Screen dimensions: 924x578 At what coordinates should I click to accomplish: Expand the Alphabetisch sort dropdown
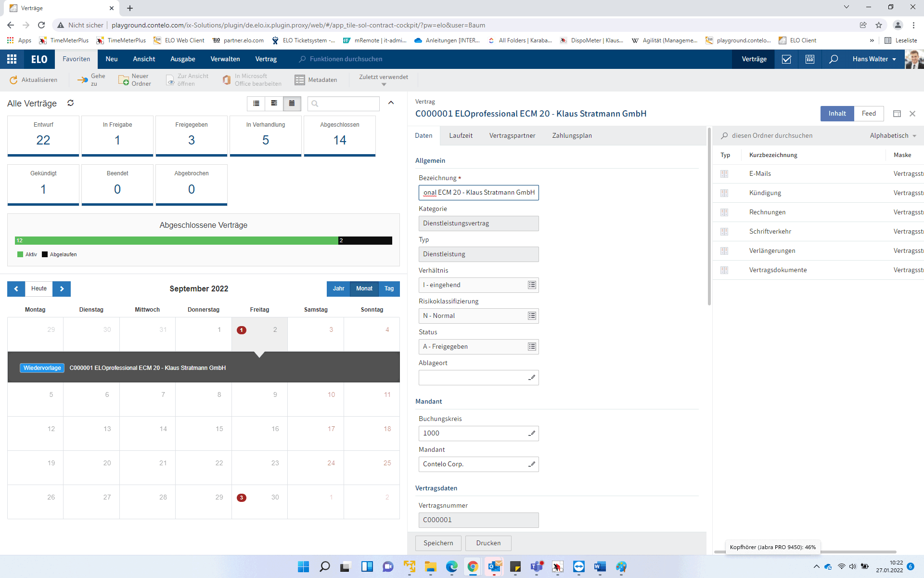pos(893,136)
